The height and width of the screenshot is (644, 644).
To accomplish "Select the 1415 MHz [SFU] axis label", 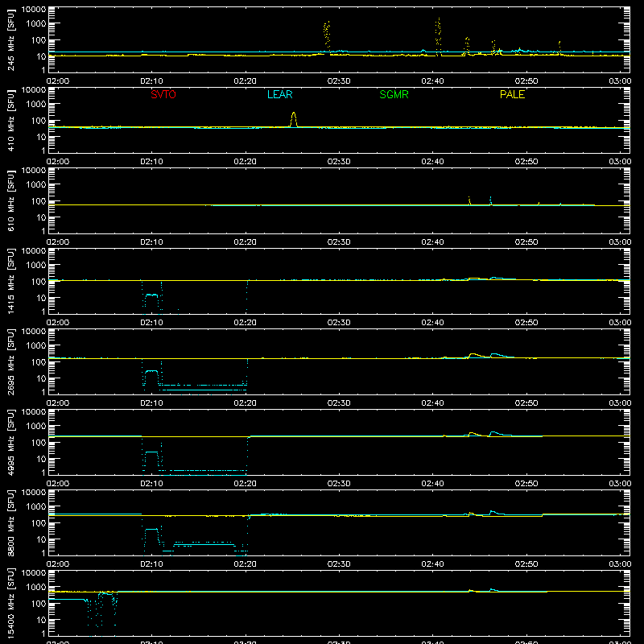I will pos(10,281).
